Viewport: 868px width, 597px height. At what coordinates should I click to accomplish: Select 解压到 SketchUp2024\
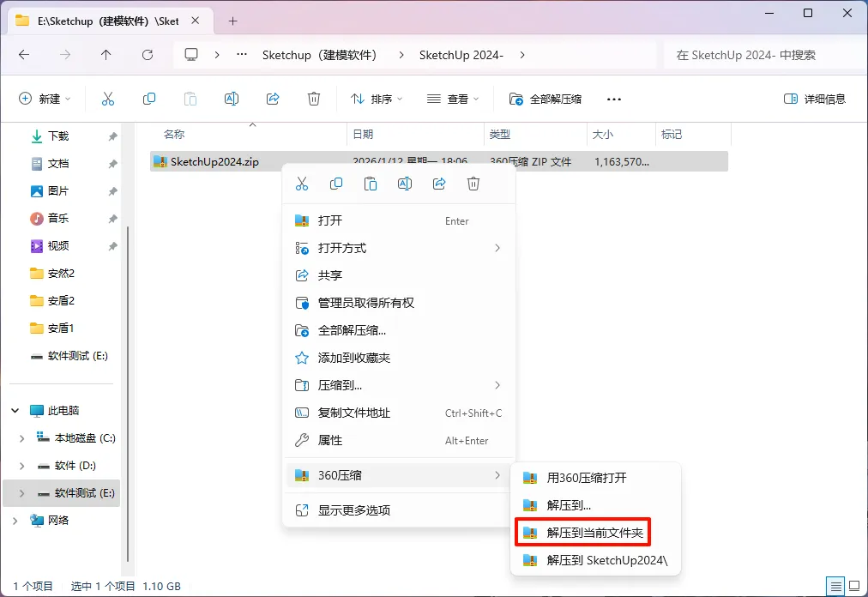coord(595,560)
